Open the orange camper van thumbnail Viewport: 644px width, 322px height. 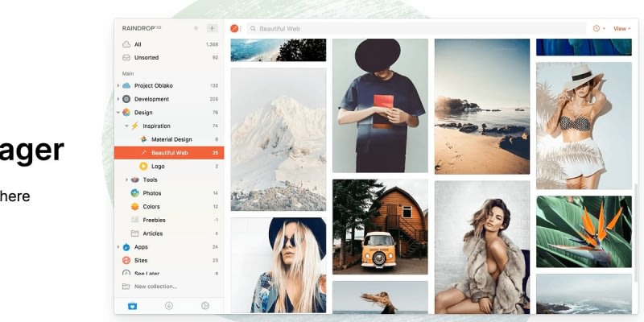tap(380, 227)
